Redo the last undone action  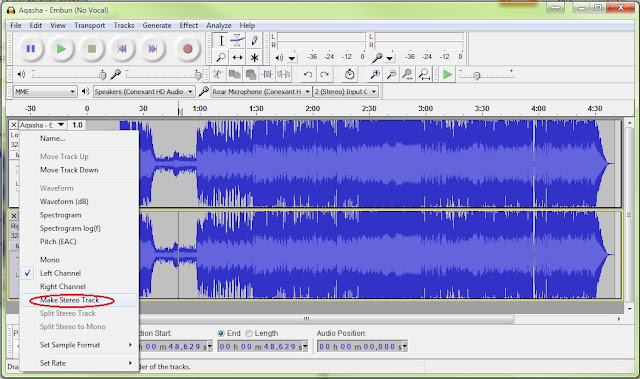click(x=324, y=74)
